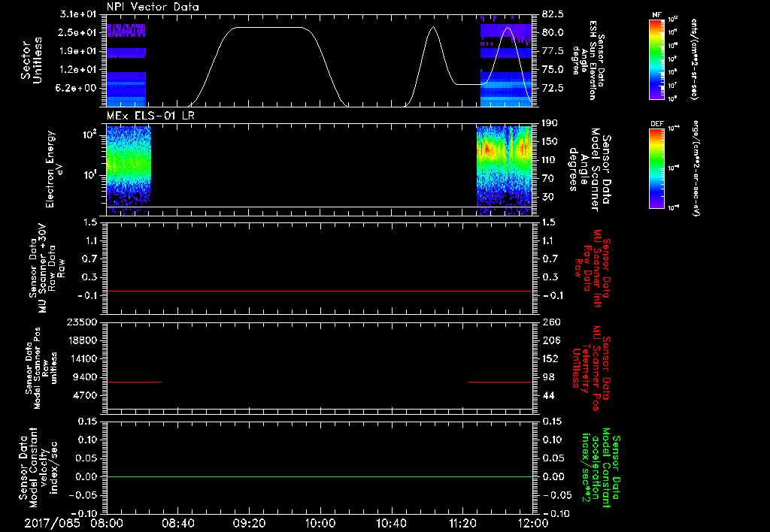The image size is (770, 532).
Task: Click the red "MU Scanner Inh Raw Data" label
Action: (593, 268)
